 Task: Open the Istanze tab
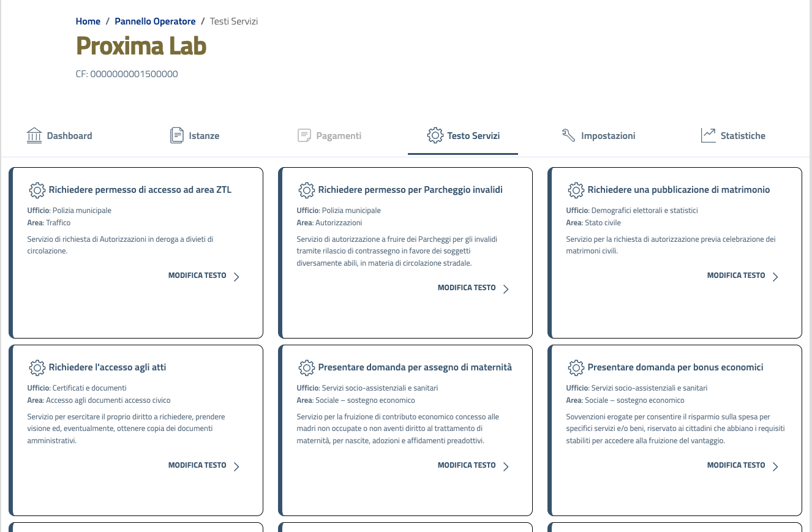tap(204, 136)
